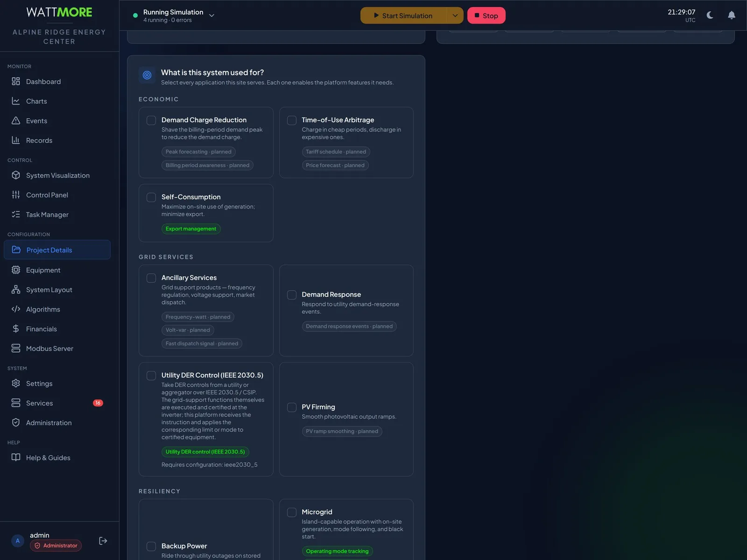Open notifications bell icon
Viewport: 747px width, 560px height.
coord(732,15)
